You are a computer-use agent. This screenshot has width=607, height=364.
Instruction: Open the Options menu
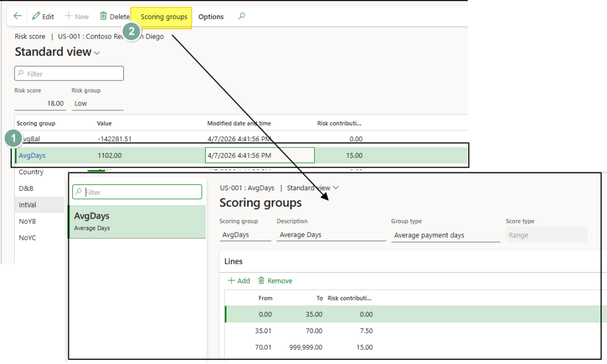(x=211, y=17)
